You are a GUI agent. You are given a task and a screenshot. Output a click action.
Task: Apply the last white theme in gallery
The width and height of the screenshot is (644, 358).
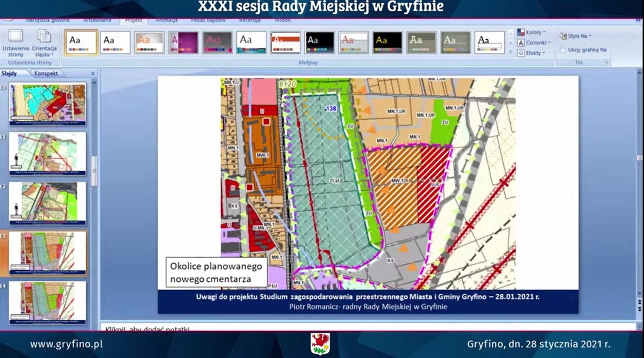489,43
